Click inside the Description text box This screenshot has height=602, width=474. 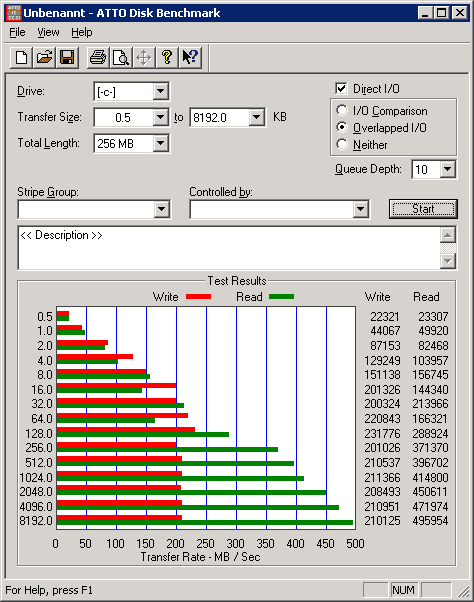[229, 248]
